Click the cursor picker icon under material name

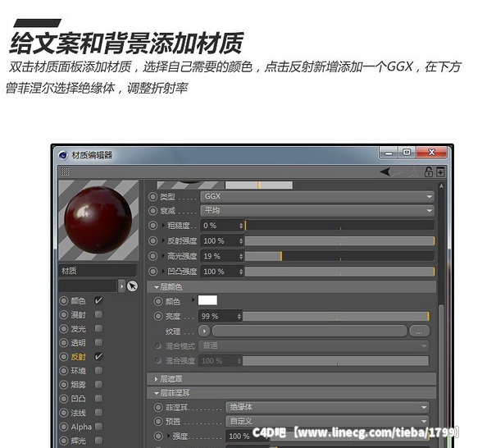pos(133,286)
